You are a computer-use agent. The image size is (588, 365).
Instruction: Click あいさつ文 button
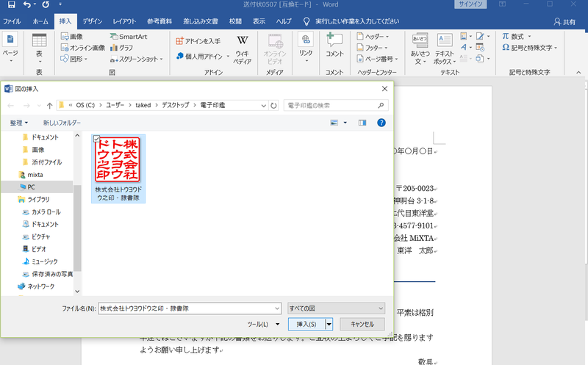(420, 49)
